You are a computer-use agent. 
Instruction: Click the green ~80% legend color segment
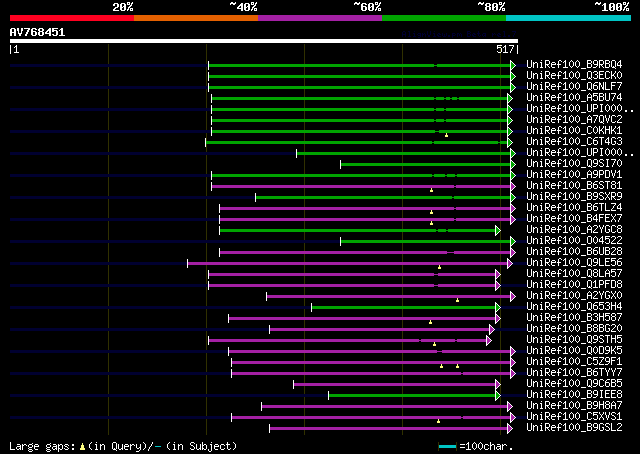(x=444, y=18)
